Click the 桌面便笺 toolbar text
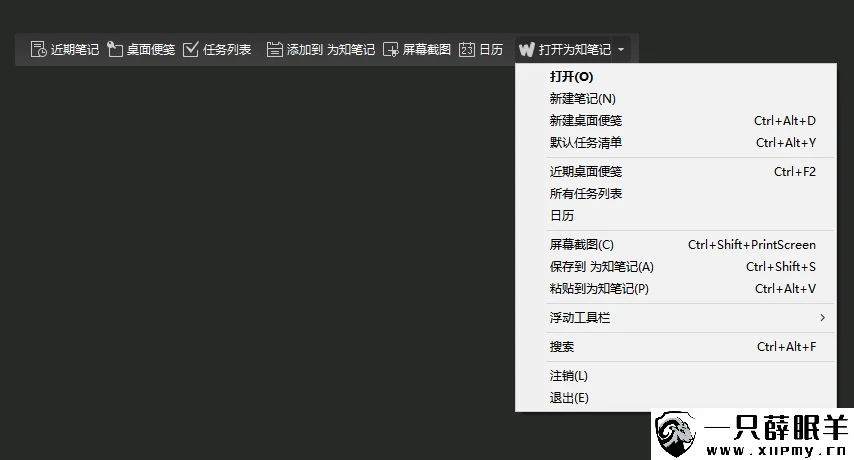 pos(151,50)
